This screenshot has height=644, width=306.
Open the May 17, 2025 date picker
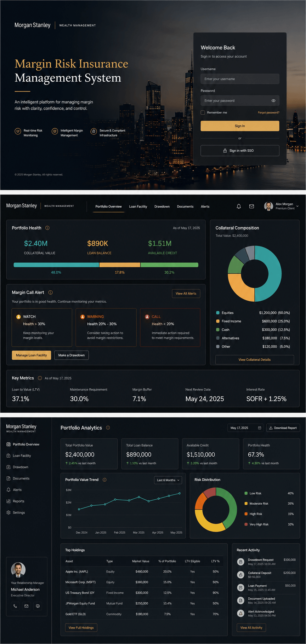point(245,428)
